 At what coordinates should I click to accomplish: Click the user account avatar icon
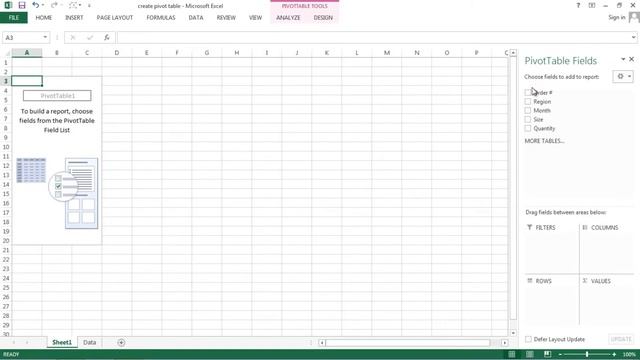pos(634,17)
